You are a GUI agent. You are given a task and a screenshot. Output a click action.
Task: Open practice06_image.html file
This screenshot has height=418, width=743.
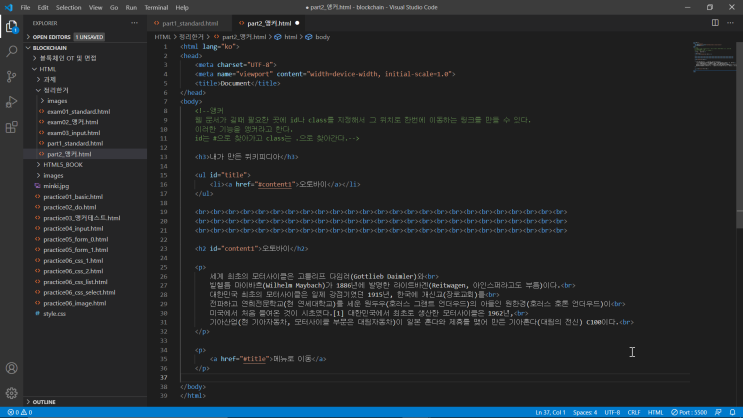[74, 303]
